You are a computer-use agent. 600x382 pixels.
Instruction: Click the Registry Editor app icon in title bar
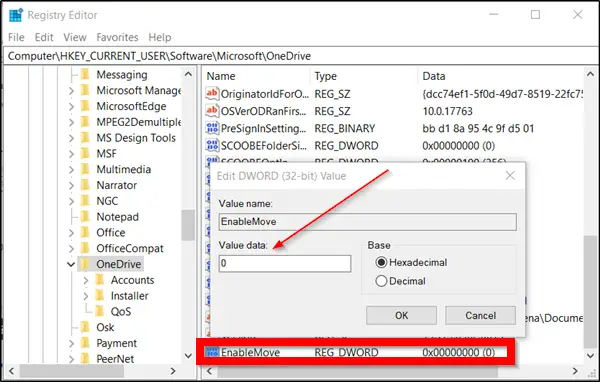tap(16, 15)
